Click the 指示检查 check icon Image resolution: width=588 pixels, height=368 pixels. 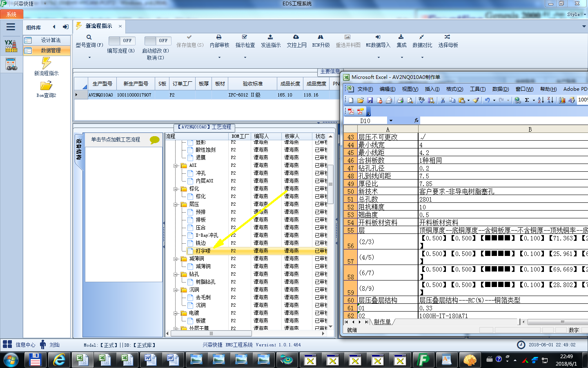pyautogui.click(x=245, y=37)
